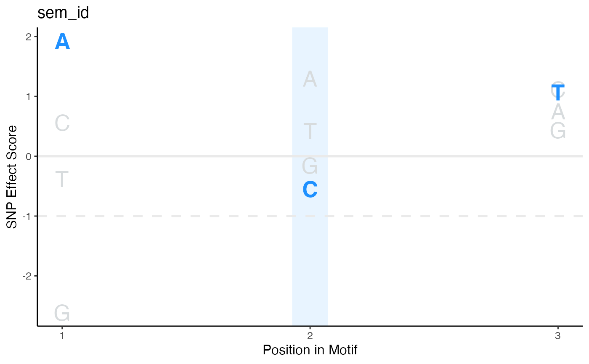Click the blue letter T at position 3
The height and width of the screenshot is (364, 589).
[558, 93]
